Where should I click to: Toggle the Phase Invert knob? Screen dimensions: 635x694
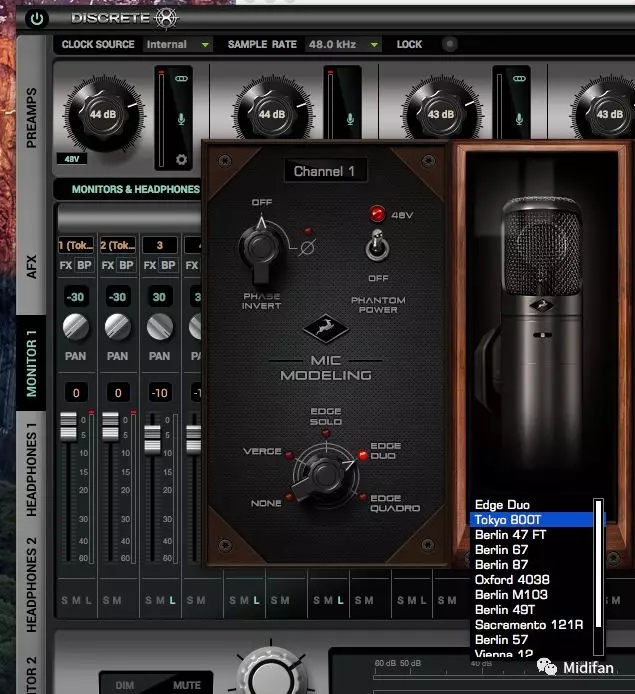260,247
